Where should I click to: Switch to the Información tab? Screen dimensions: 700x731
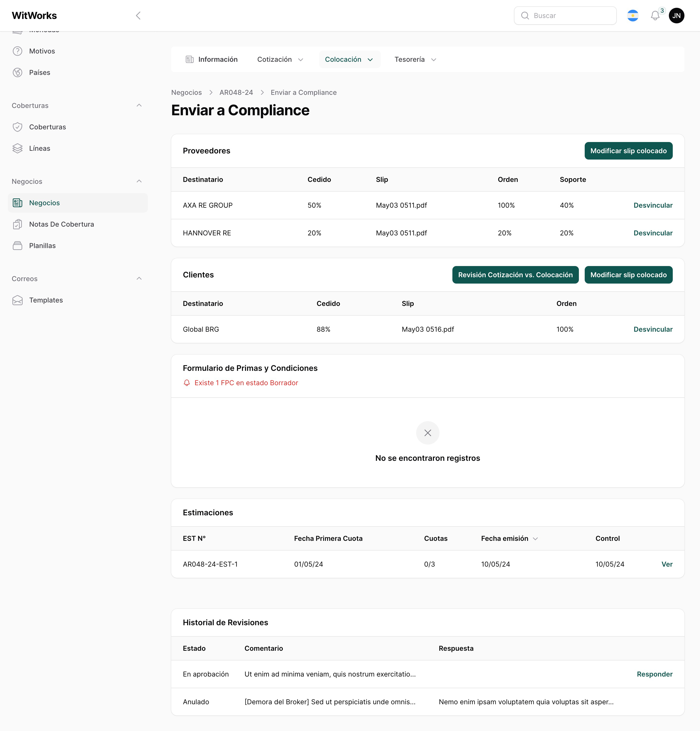point(211,59)
